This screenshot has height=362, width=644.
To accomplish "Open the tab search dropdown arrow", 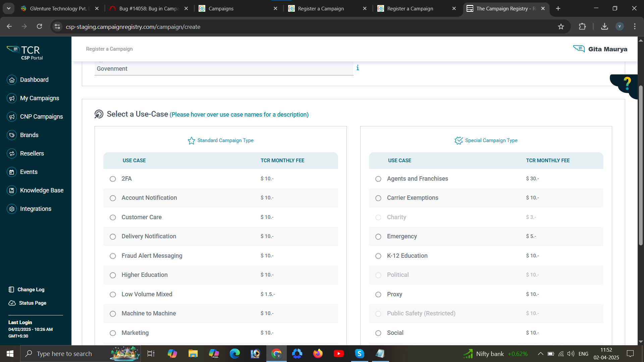I will [x=9, y=8].
